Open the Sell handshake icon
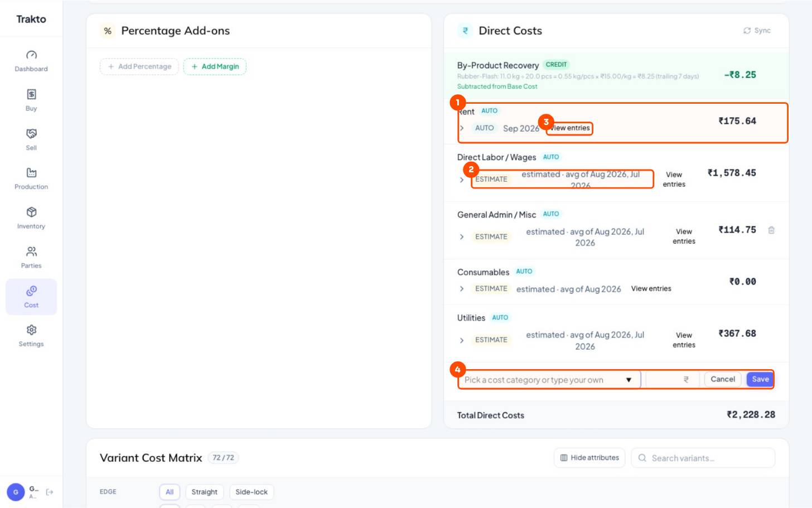Viewport: 812px width, 508px height. coord(31,133)
